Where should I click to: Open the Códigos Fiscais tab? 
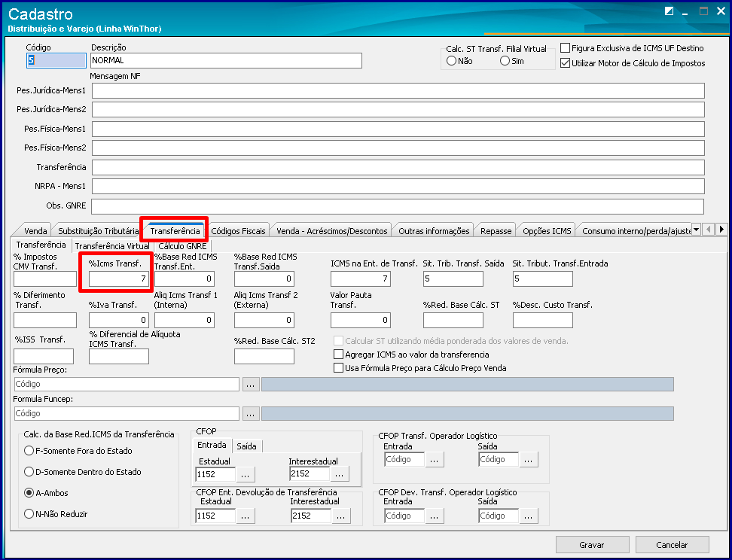238,231
